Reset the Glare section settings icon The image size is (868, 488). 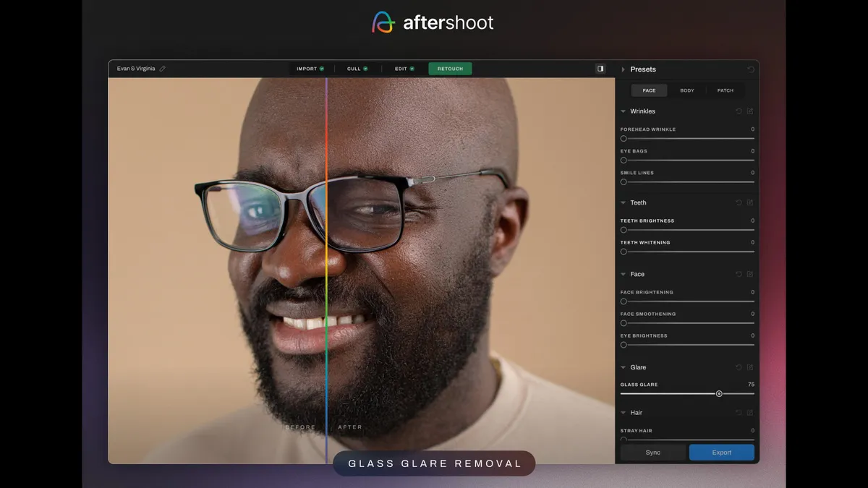[x=738, y=367]
